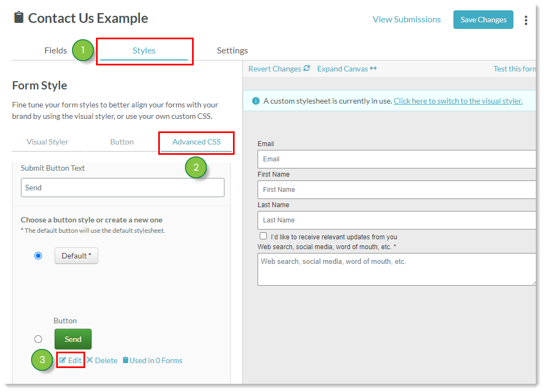Delete the Send button style

(102, 360)
